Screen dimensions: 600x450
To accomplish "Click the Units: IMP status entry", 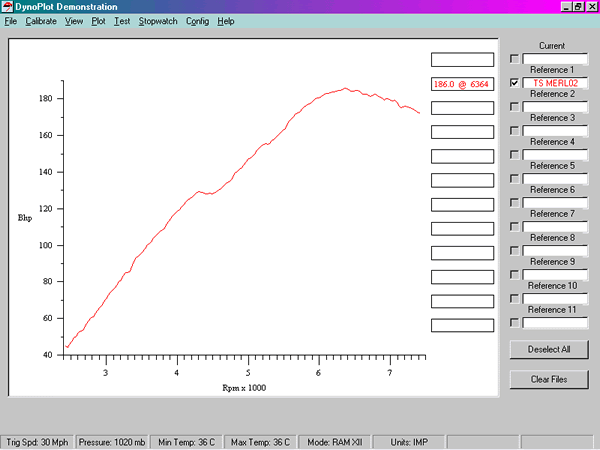I will [x=409, y=442].
